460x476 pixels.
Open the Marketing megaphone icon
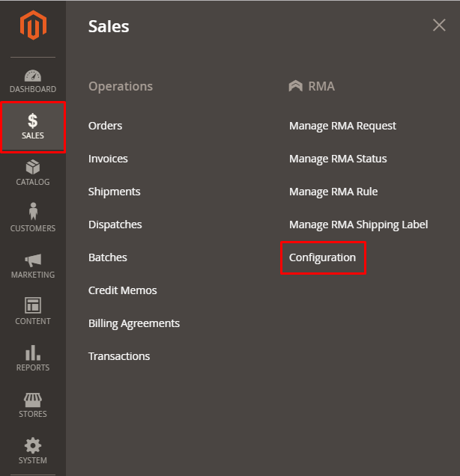(x=33, y=260)
